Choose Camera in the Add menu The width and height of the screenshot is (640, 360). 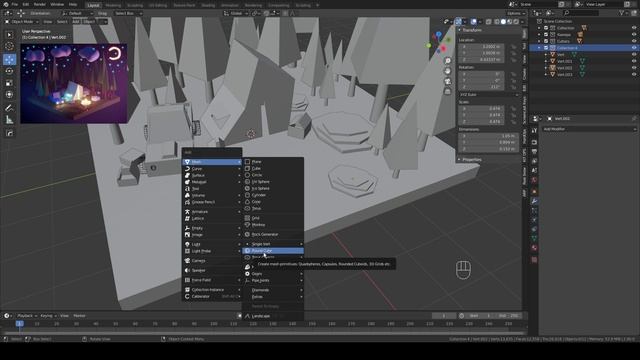point(212,261)
